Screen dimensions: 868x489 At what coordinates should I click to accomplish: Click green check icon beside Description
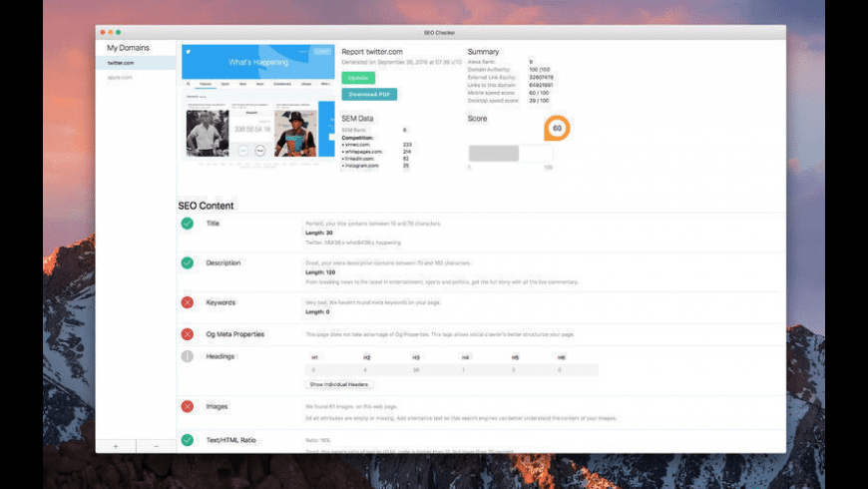coord(188,263)
